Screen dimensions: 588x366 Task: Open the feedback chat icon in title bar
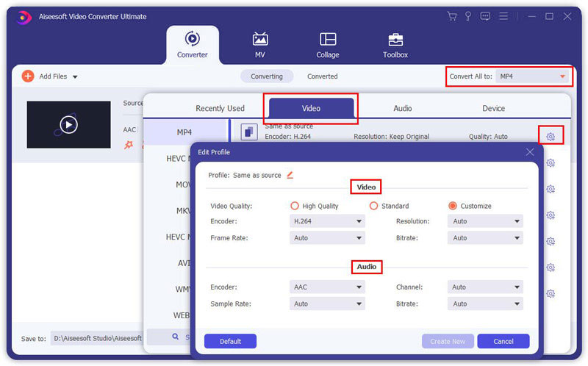pyautogui.click(x=485, y=16)
